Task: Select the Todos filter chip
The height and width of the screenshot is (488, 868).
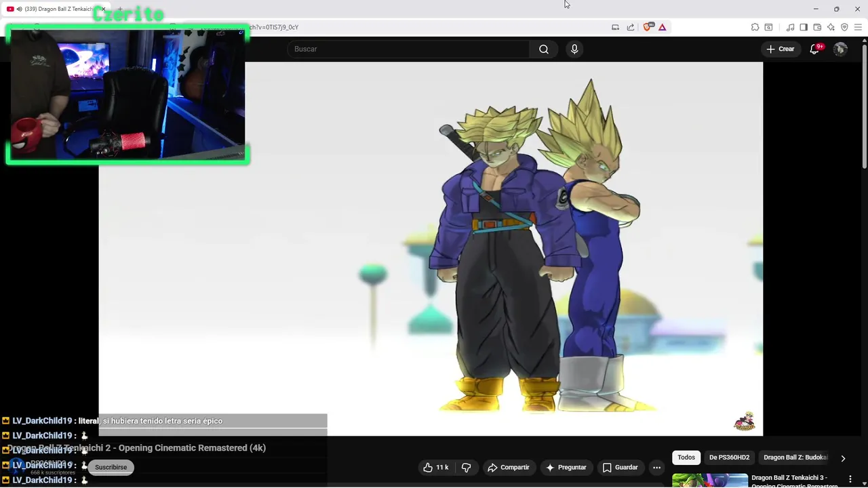Action: (x=686, y=457)
